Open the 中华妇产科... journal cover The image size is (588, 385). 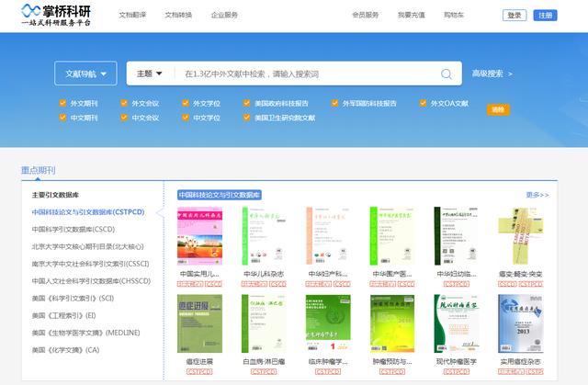(x=328, y=236)
